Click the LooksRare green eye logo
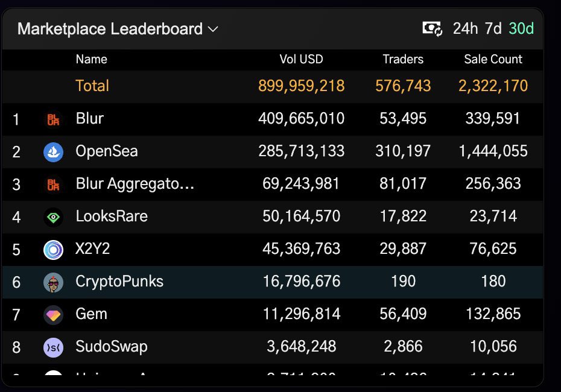 pyautogui.click(x=53, y=217)
